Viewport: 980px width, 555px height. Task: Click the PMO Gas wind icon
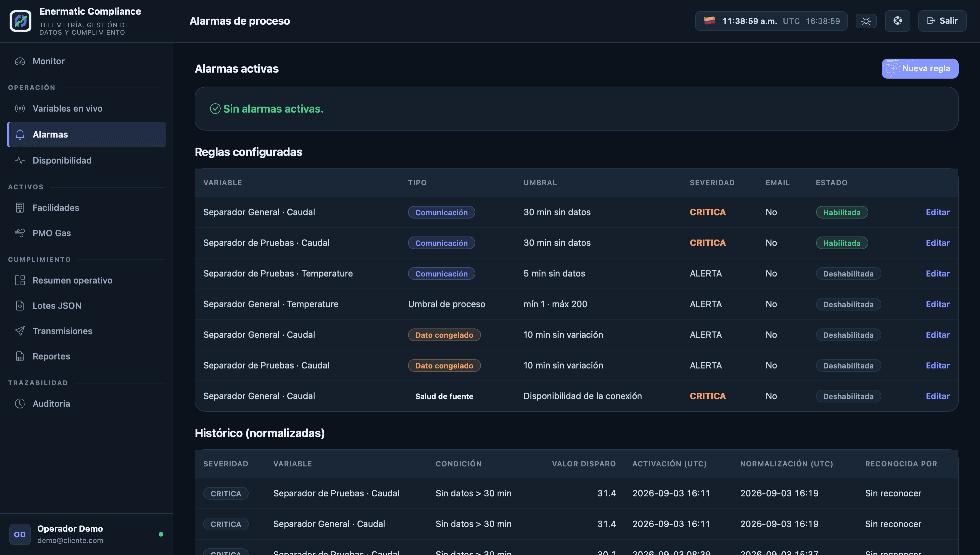pyautogui.click(x=20, y=233)
